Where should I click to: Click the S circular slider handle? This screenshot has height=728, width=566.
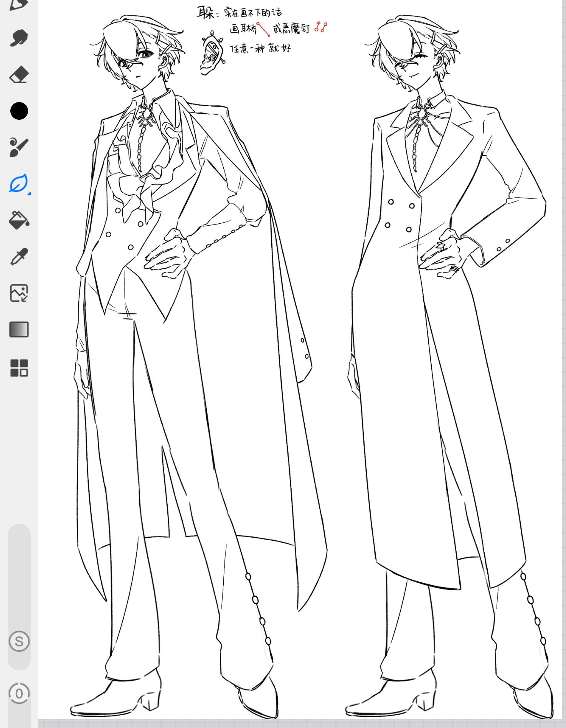click(19, 641)
